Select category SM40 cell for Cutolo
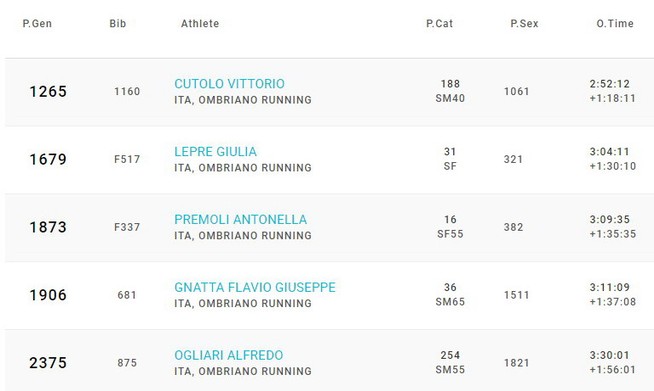The height and width of the screenshot is (391, 654). [450, 98]
